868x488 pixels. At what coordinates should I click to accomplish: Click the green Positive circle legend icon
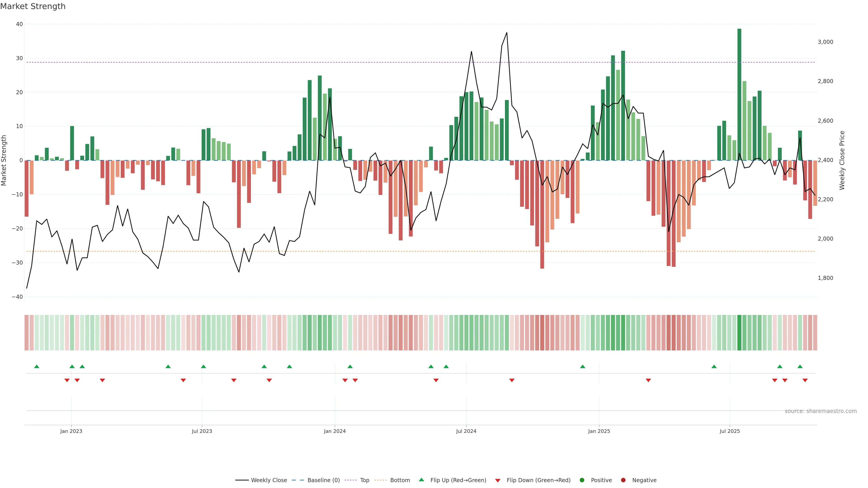click(582, 480)
